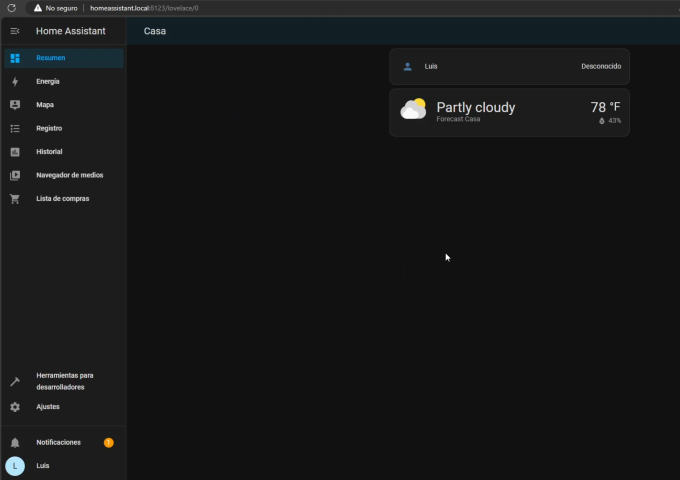The width and height of the screenshot is (680, 480).
Task: Reload the page with browser refresh icon
Action: pyautogui.click(x=12, y=8)
